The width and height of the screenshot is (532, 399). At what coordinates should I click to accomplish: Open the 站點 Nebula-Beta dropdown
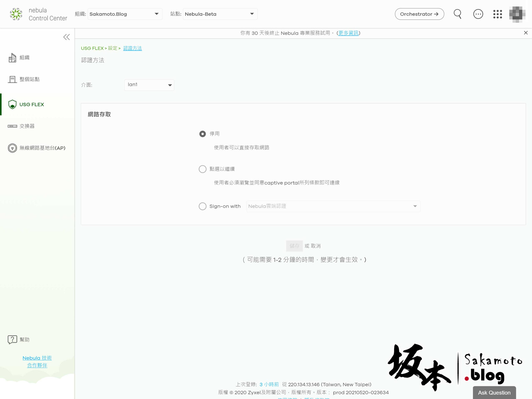tap(220, 14)
